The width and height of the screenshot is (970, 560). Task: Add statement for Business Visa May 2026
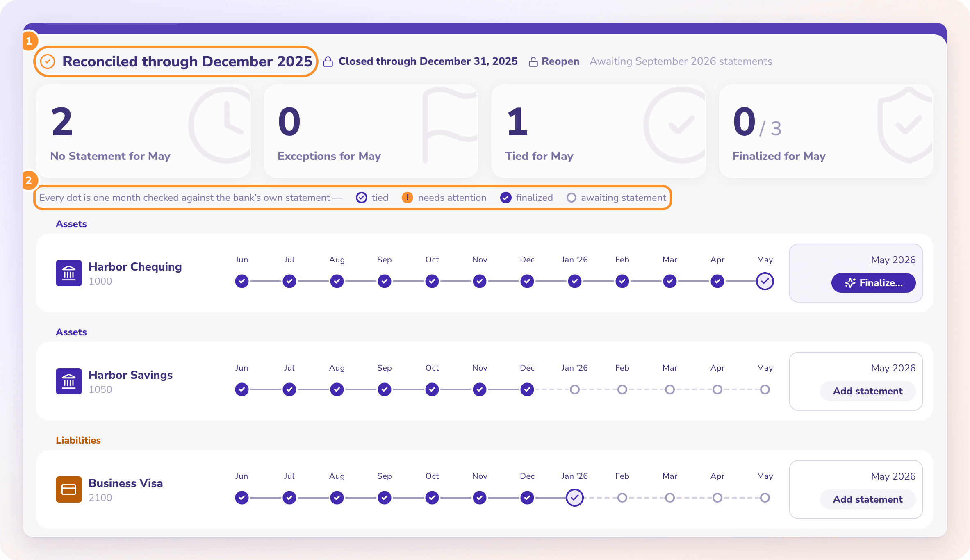pyautogui.click(x=868, y=499)
